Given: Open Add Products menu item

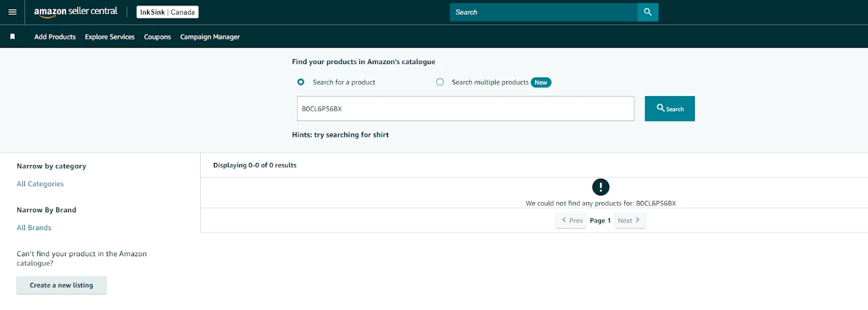Looking at the screenshot, I should coord(55,37).
